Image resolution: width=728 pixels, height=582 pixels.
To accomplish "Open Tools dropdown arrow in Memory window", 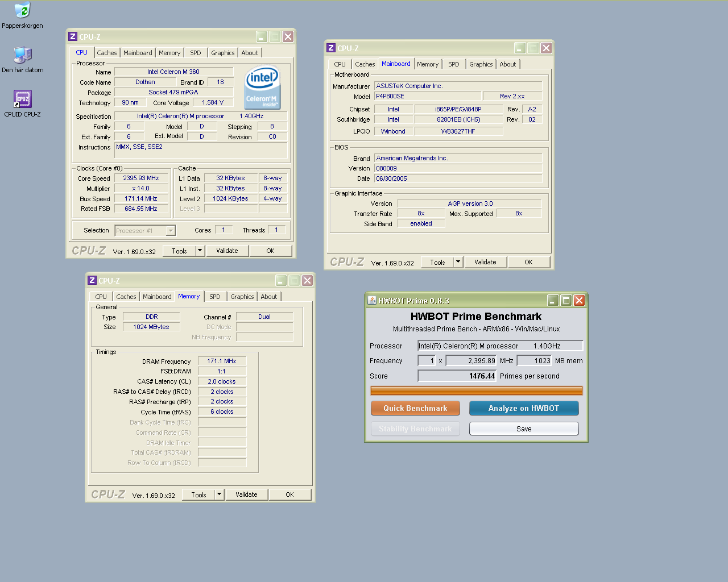I will (x=219, y=494).
